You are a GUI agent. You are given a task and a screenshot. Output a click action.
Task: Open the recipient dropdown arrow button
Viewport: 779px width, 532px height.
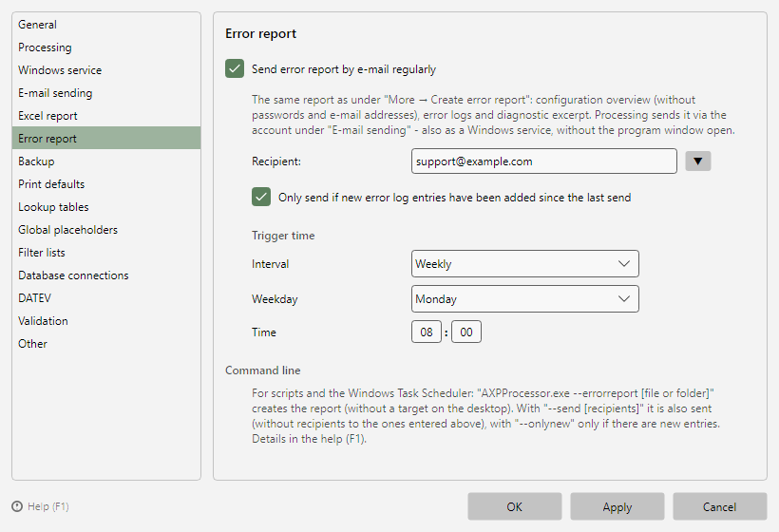point(698,161)
